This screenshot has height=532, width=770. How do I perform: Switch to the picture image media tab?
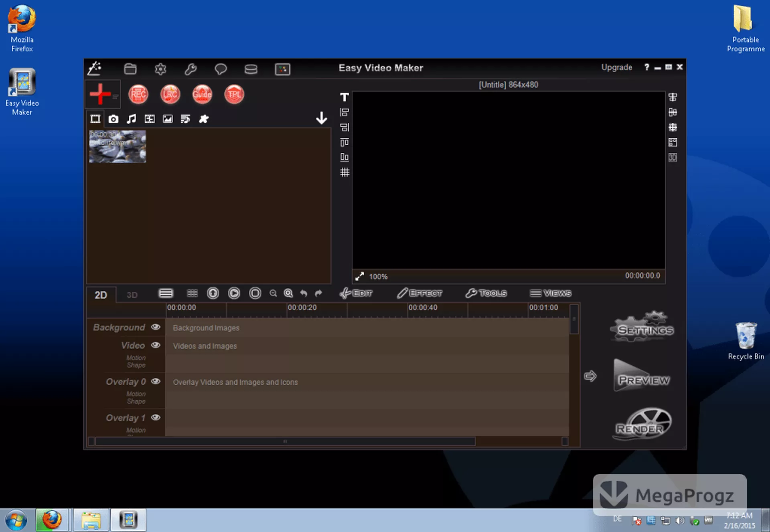pos(168,119)
